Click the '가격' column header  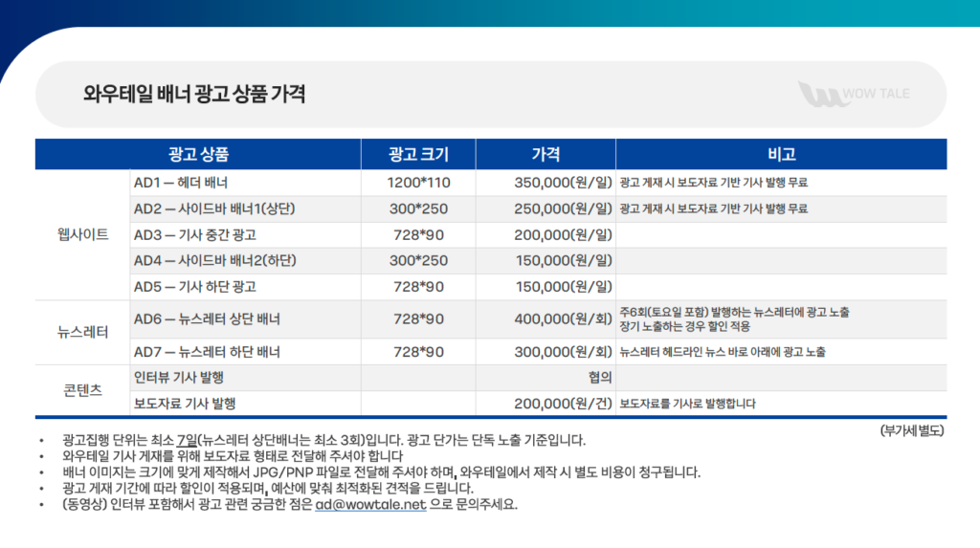(x=546, y=154)
